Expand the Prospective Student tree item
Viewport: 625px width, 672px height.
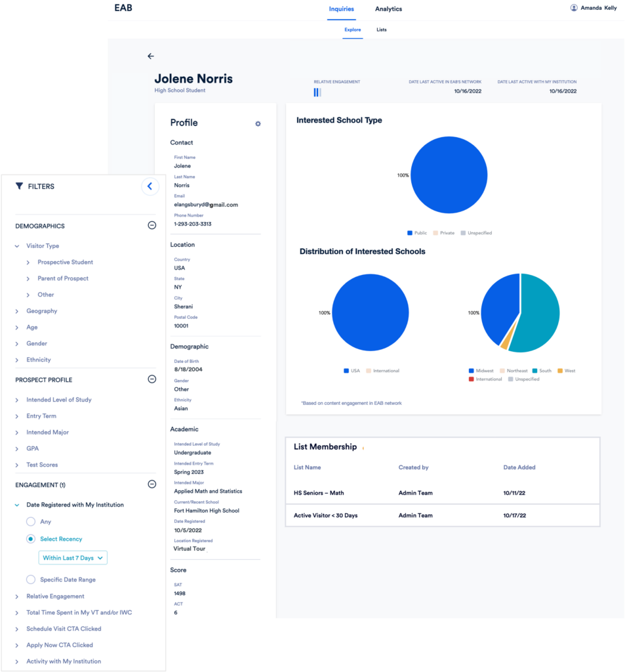(65, 262)
